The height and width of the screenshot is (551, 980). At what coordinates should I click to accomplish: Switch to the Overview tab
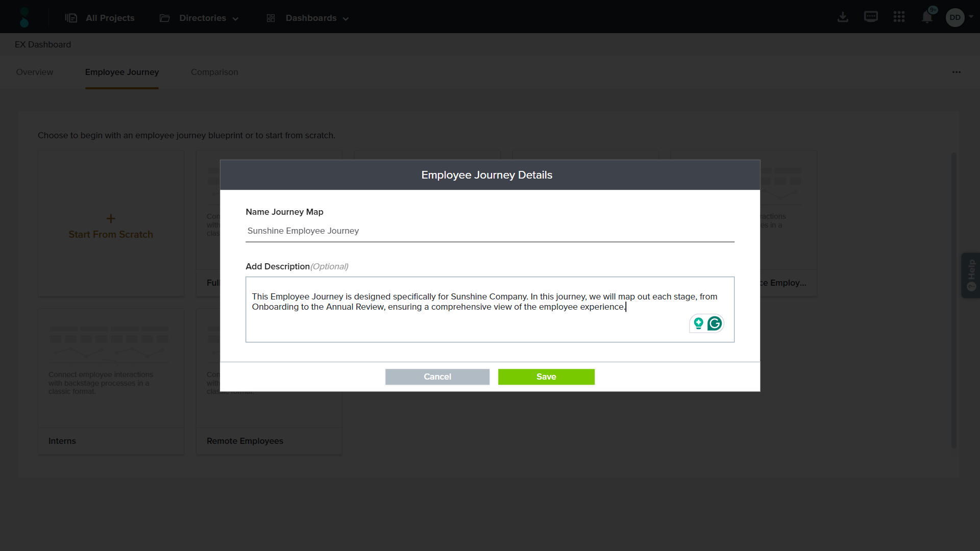click(34, 72)
